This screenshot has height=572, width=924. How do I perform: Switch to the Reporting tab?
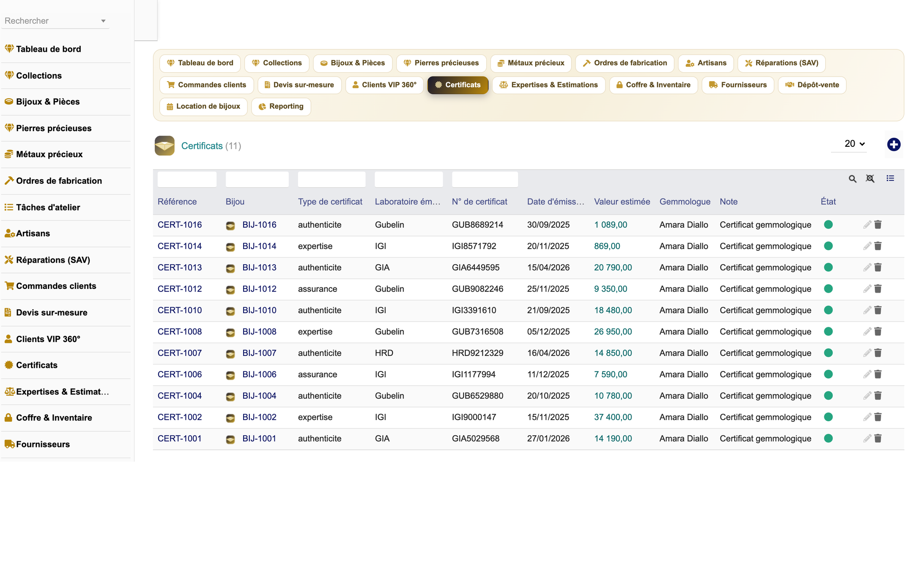pyautogui.click(x=281, y=106)
